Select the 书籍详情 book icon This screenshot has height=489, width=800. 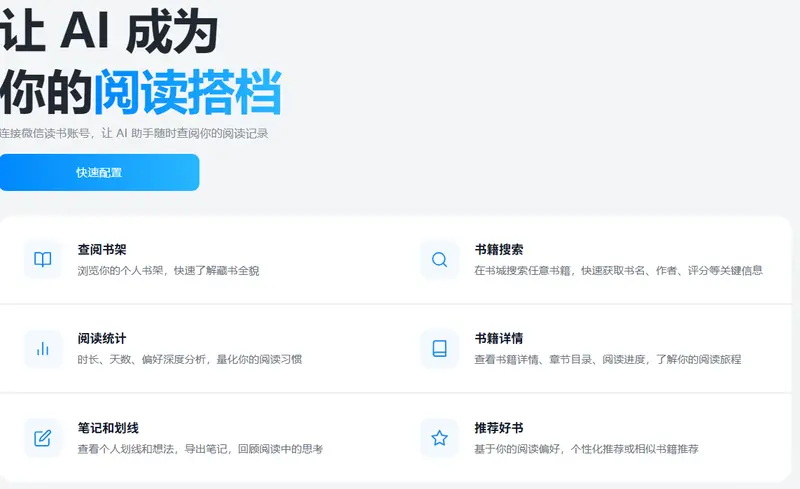439,349
